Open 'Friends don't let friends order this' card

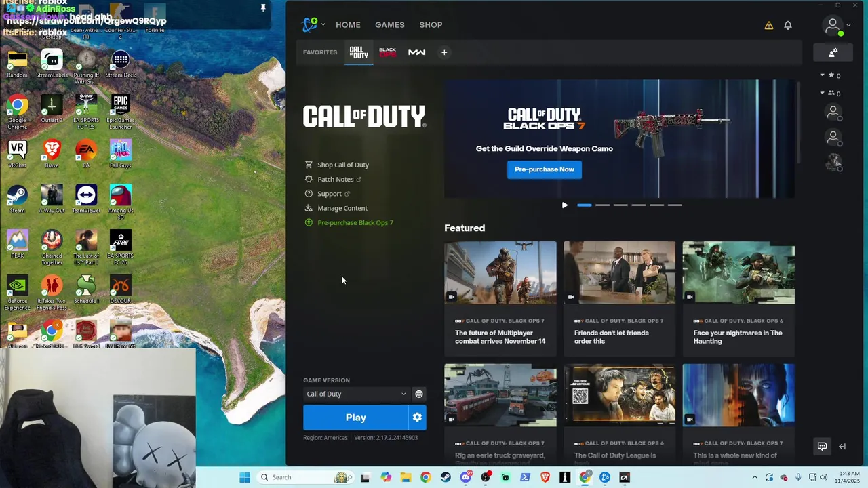pyautogui.click(x=619, y=298)
